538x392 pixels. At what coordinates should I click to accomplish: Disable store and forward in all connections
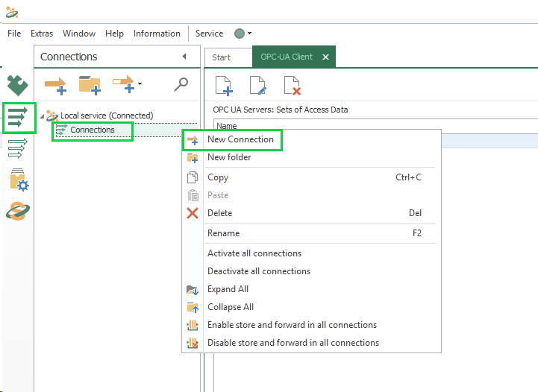click(x=312, y=343)
